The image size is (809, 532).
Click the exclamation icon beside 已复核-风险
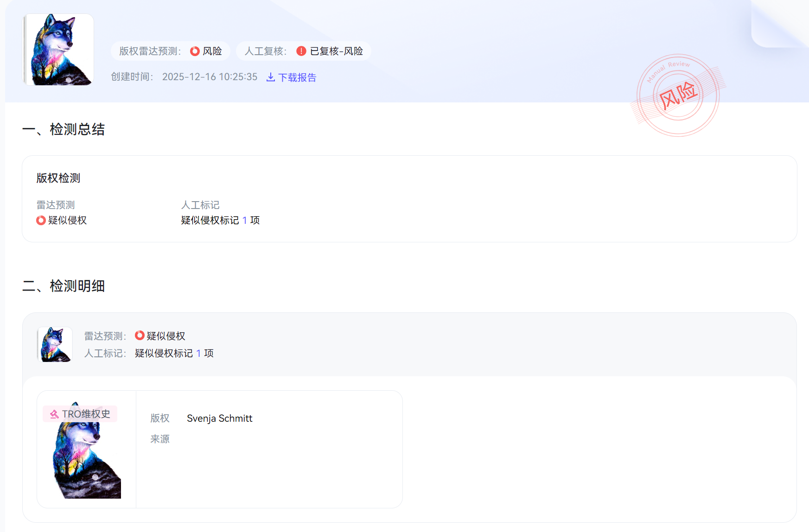[301, 51]
